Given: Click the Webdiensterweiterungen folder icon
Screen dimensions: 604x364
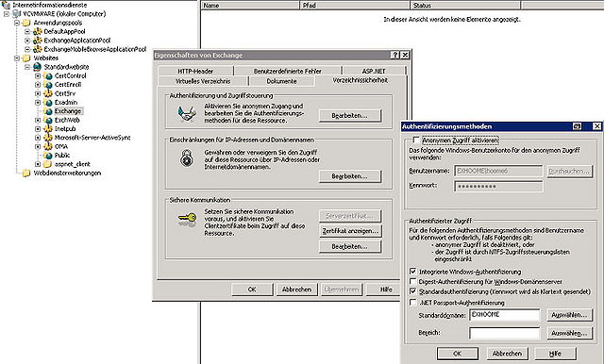Looking at the screenshot, I should [26, 174].
